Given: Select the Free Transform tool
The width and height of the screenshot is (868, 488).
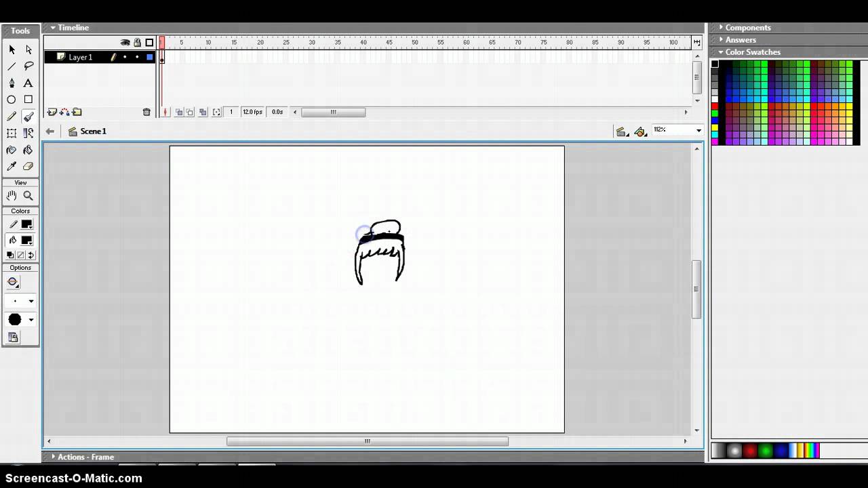Looking at the screenshot, I should pyautogui.click(x=12, y=134).
